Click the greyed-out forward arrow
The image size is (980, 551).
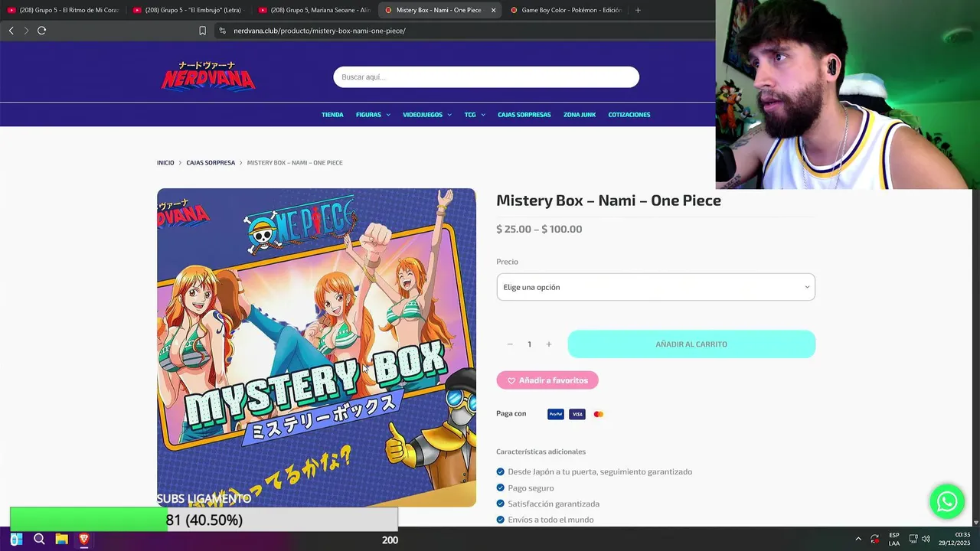[26, 31]
